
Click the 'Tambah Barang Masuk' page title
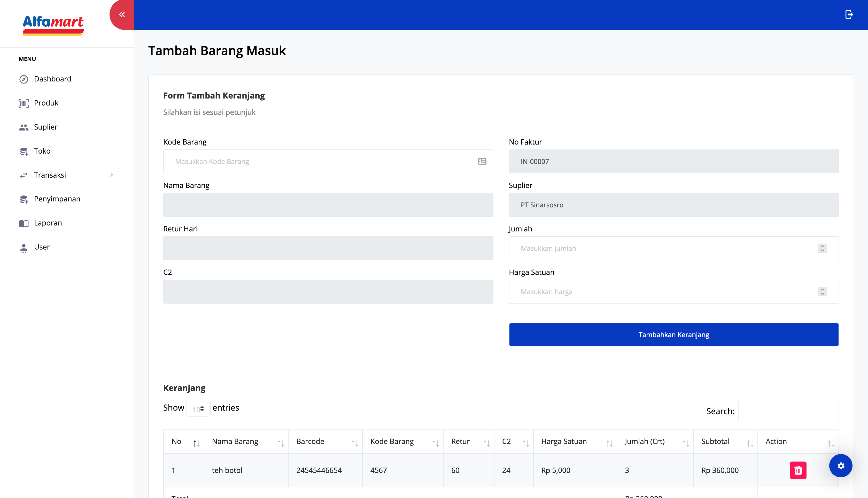tap(217, 51)
